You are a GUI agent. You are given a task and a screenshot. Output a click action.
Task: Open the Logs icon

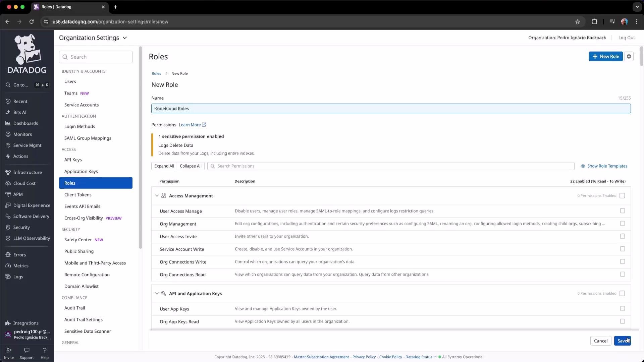click(x=8, y=277)
